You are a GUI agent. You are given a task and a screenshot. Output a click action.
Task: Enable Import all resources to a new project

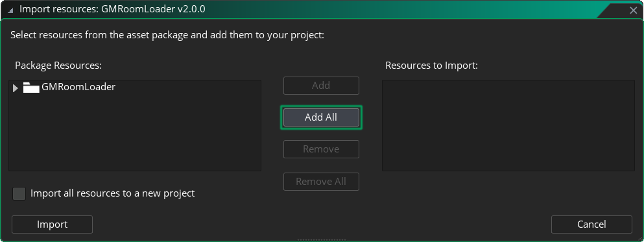pyautogui.click(x=19, y=193)
